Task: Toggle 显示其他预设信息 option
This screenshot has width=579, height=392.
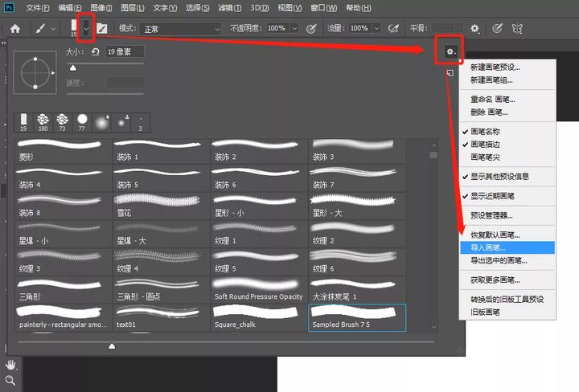Action: 507,176
